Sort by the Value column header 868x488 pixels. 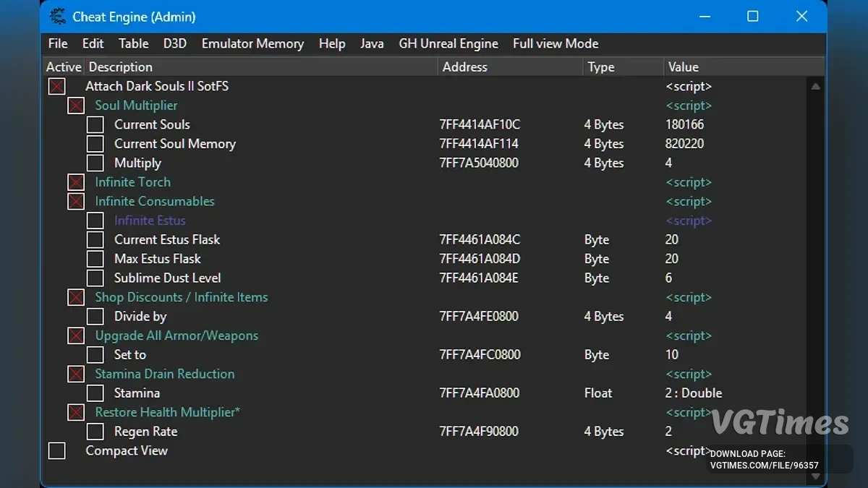click(x=744, y=67)
